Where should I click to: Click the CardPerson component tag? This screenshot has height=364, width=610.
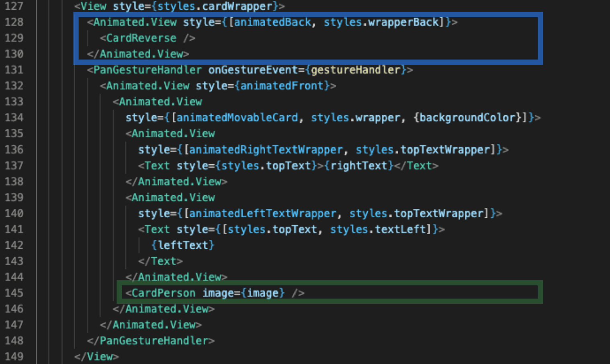(163, 293)
